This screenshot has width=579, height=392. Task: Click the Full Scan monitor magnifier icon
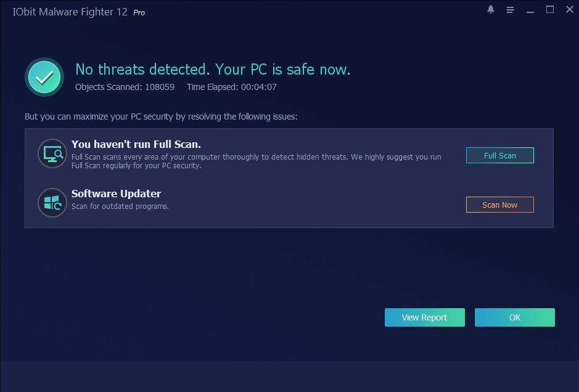click(x=52, y=153)
